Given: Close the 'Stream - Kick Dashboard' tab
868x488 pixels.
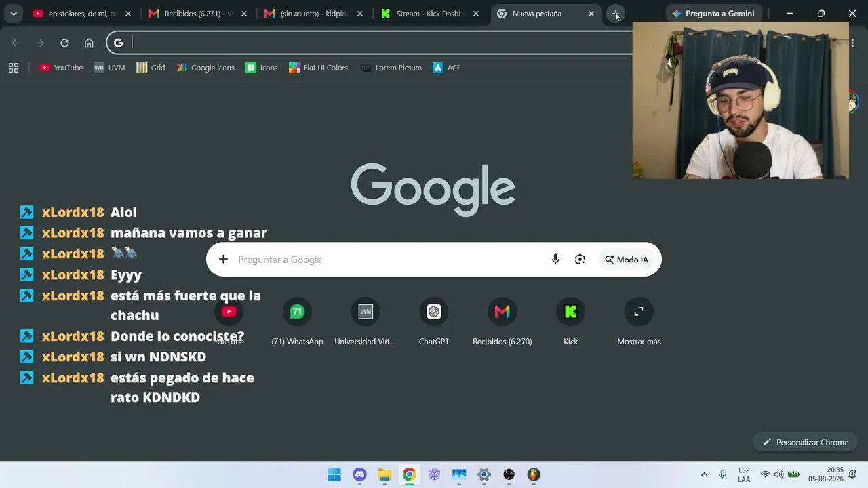Looking at the screenshot, I should 476,14.
